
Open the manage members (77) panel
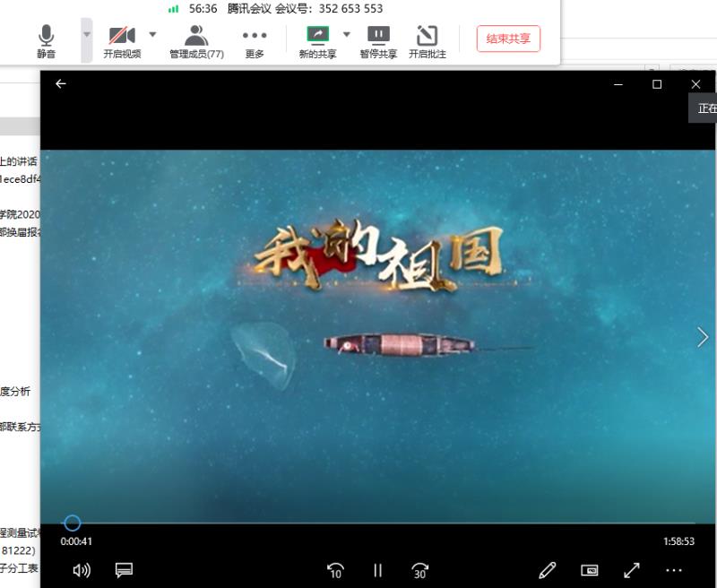pyautogui.click(x=196, y=41)
